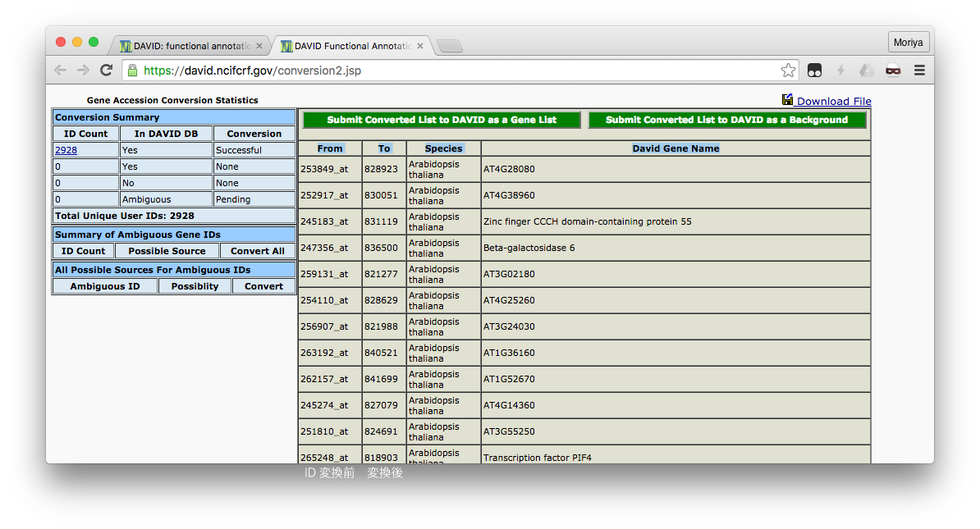Click the Conversion Summary header
This screenshot has width=980, height=529.
[174, 117]
